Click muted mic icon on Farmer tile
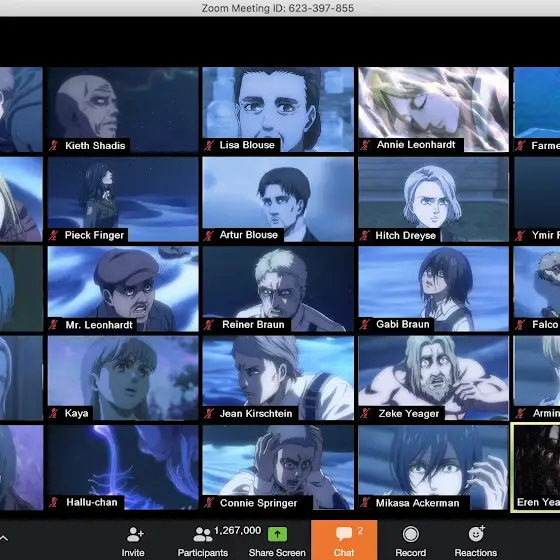560x560 pixels. tap(520, 145)
